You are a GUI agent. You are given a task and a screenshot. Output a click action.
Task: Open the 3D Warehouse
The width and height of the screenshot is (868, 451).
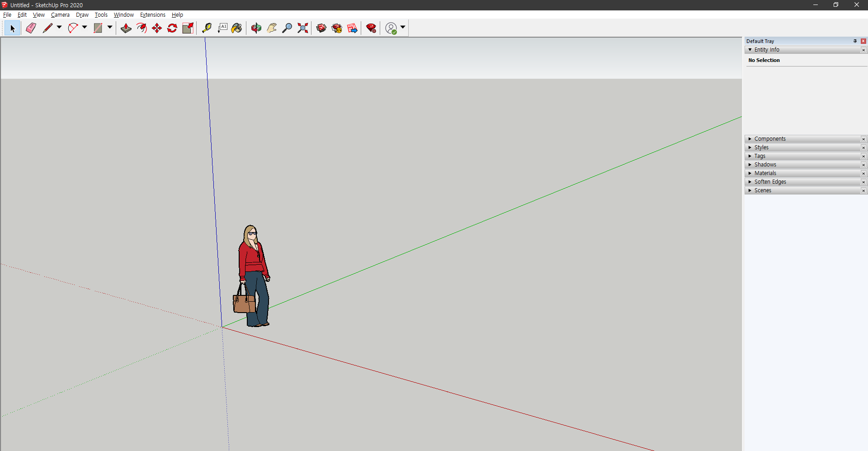pos(321,28)
